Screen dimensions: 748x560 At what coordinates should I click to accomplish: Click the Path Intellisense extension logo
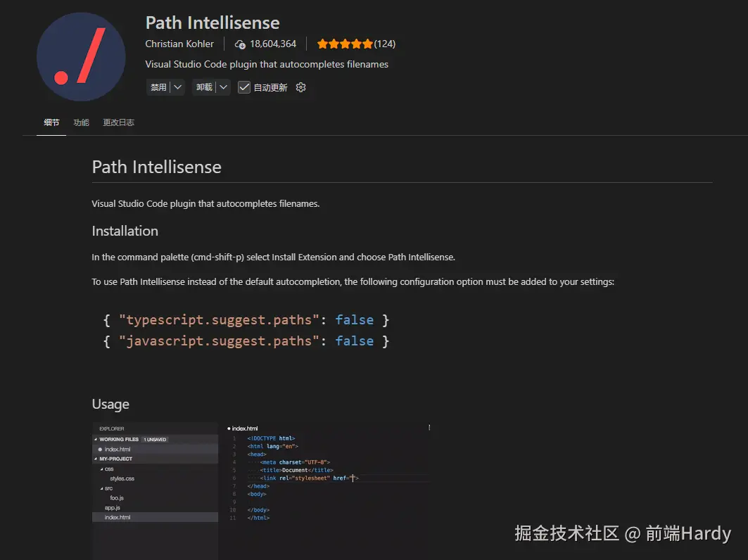tap(81, 57)
